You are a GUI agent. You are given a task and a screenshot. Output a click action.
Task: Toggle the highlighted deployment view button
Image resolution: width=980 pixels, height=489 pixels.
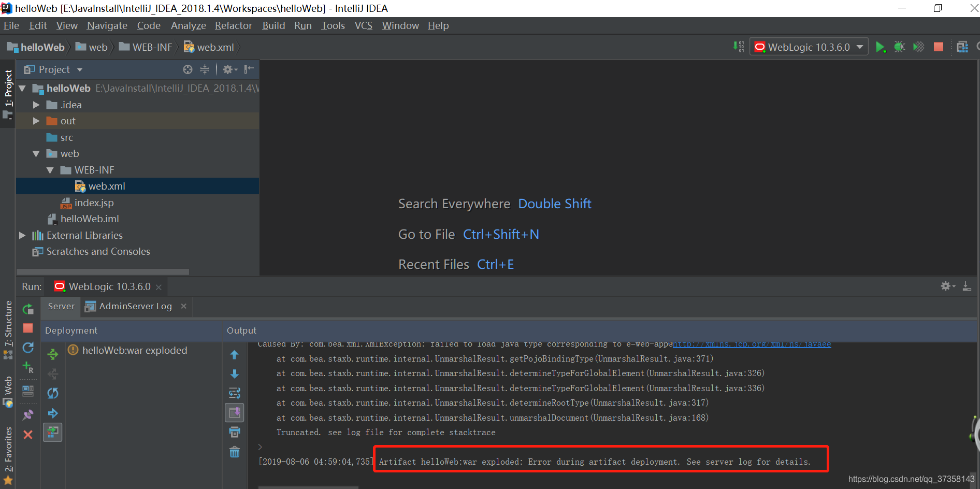pos(53,432)
